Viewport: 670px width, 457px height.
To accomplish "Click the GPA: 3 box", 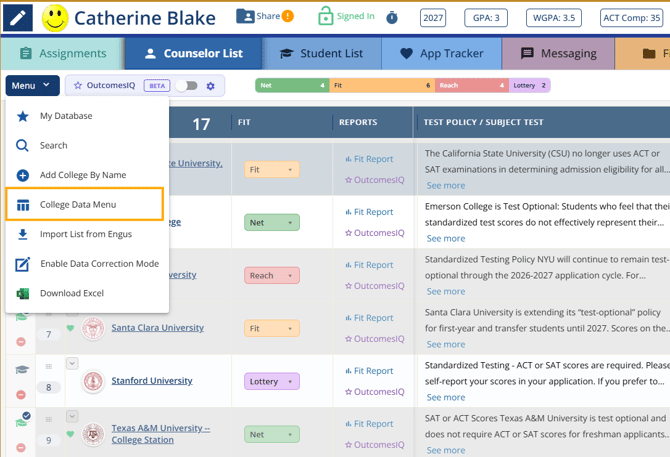I will (x=486, y=18).
